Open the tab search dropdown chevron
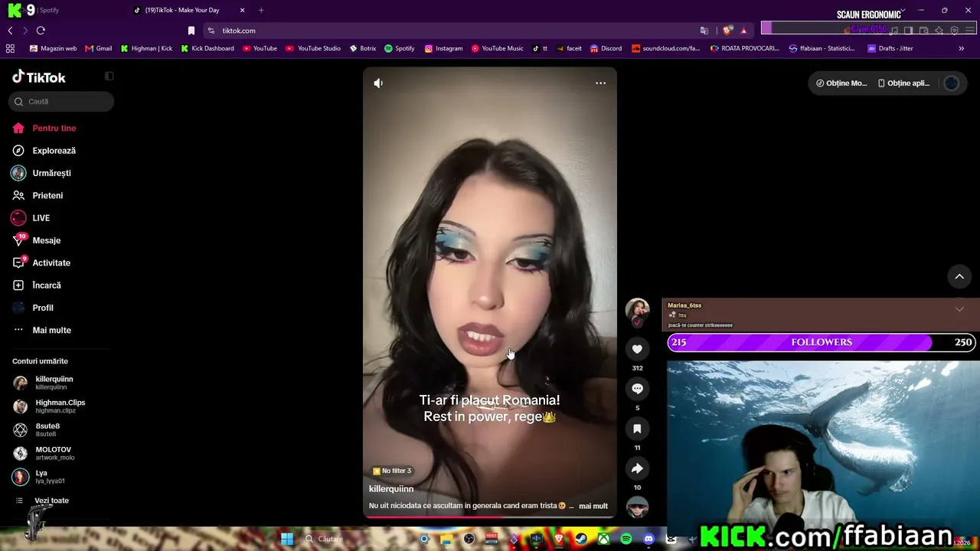980x551 pixels. 903,10
